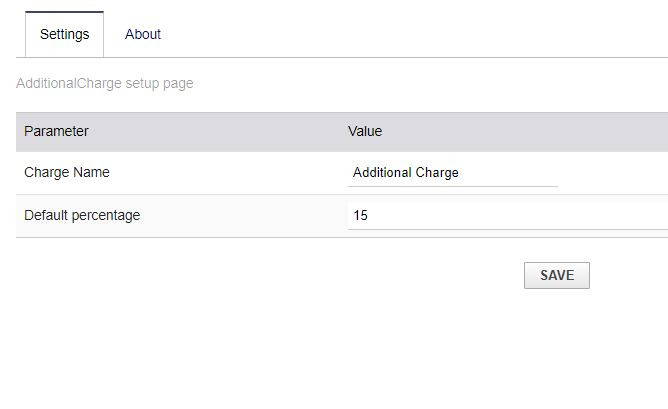This screenshot has height=409, width=668.
Task: Select the Charge Name parameter label
Action: coord(67,172)
